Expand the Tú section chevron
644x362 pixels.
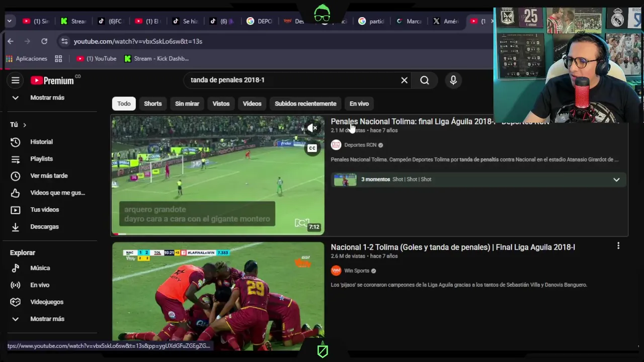click(24, 125)
